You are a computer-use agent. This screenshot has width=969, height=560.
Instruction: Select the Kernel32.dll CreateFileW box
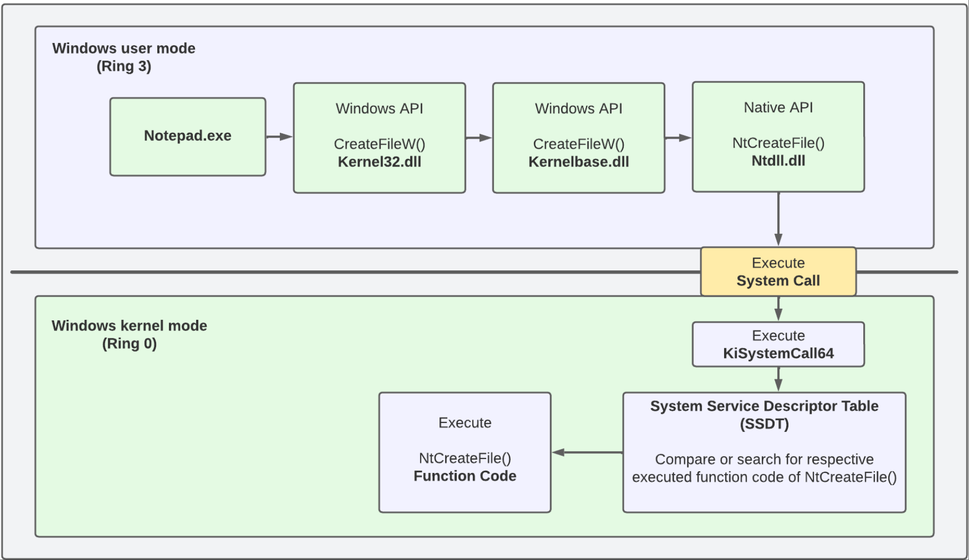[x=379, y=138]
